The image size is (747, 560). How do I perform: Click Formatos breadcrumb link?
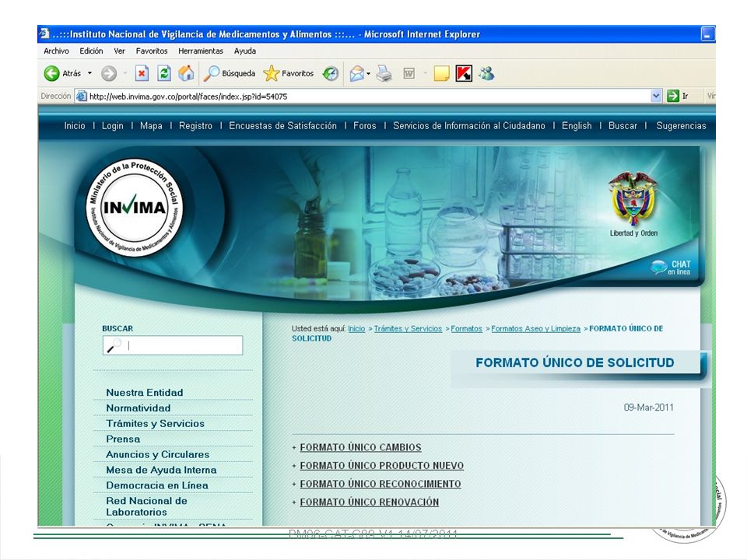(466, 328)
